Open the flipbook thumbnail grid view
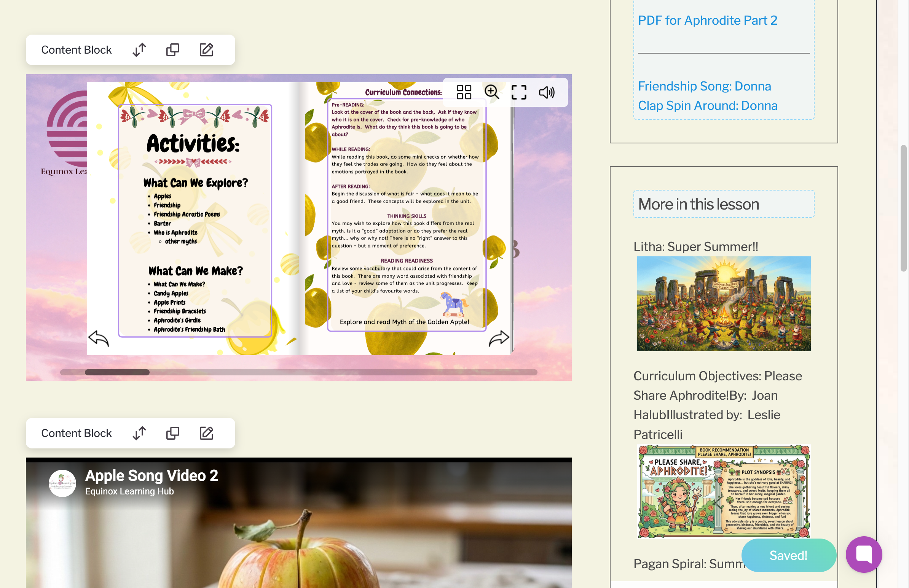 point(464,92)
